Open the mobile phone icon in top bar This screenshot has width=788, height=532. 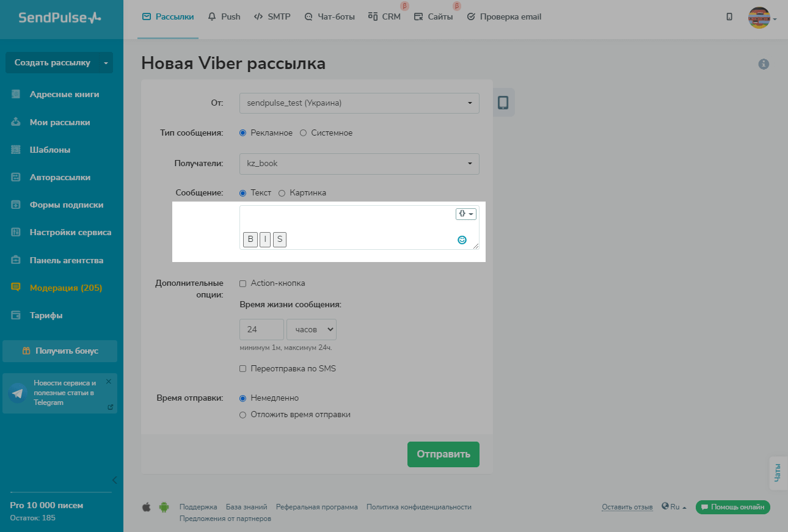point(729,17)
